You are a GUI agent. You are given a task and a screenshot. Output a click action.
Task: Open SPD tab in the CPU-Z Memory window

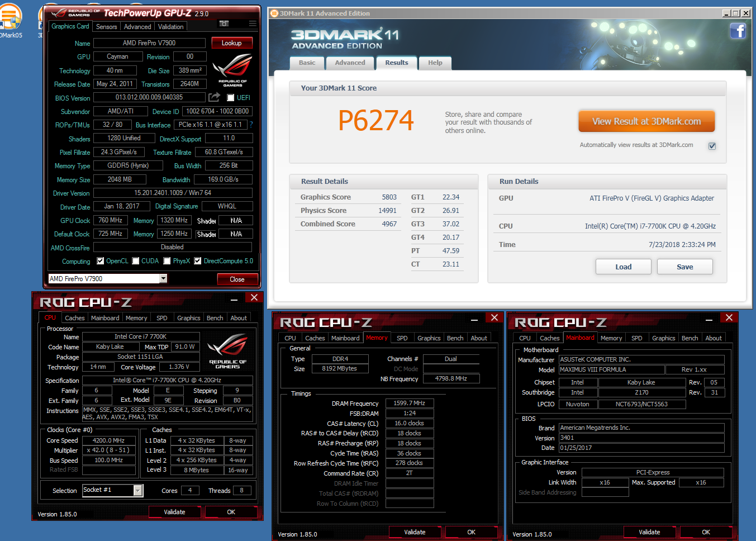tap(402, 338)
